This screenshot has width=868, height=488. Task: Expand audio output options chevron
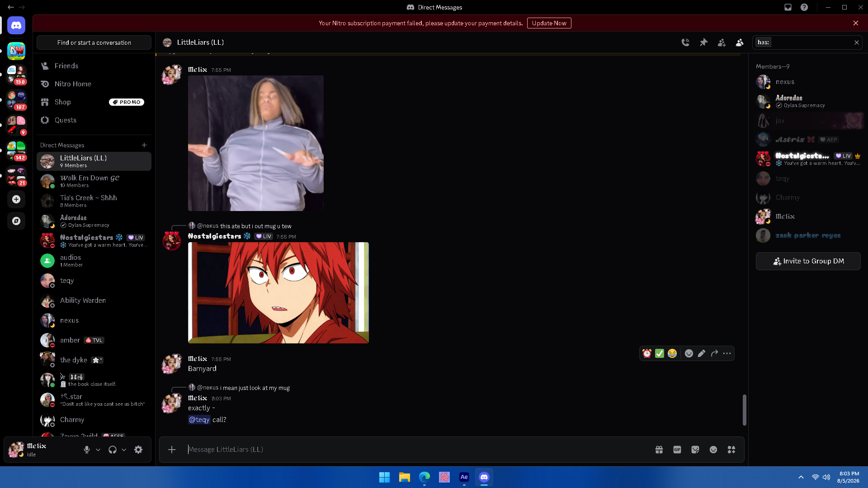[x=124, y=450]
